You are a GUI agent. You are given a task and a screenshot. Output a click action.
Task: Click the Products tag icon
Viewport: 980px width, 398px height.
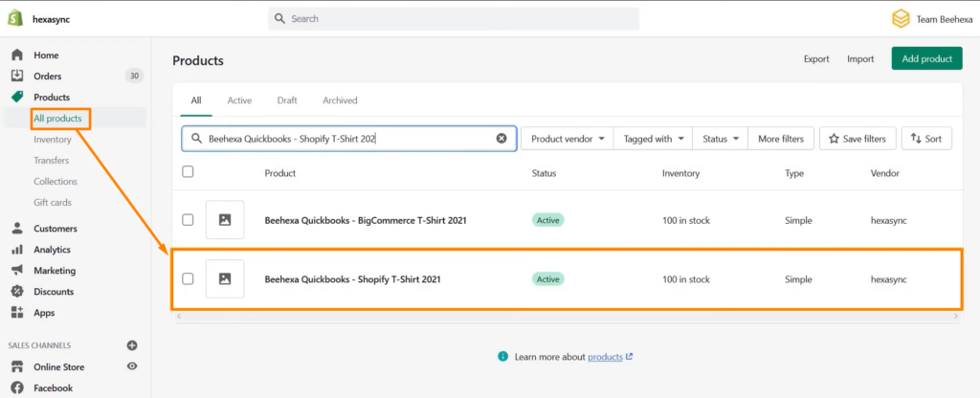17,97
